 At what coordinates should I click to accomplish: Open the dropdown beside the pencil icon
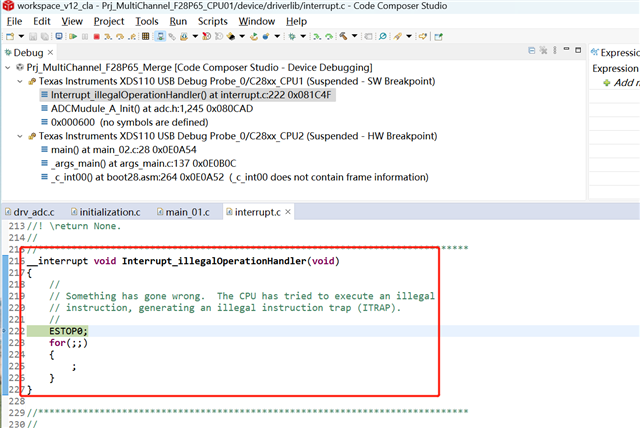(409, 36)
